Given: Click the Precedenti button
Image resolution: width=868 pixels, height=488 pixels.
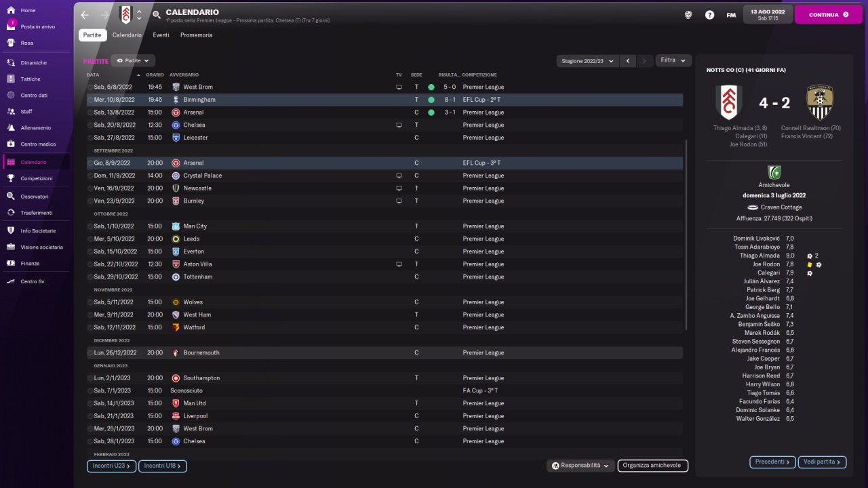Looking at the screenshot, I should [x=772, y=462].
